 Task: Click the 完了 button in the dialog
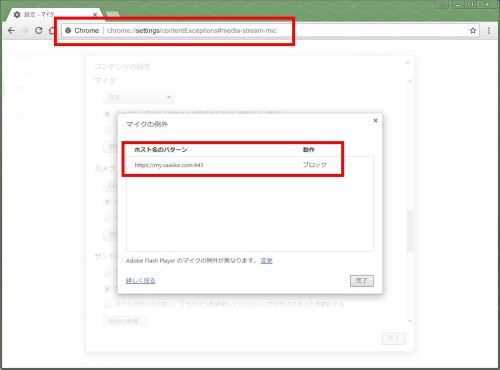coord(362,281)
